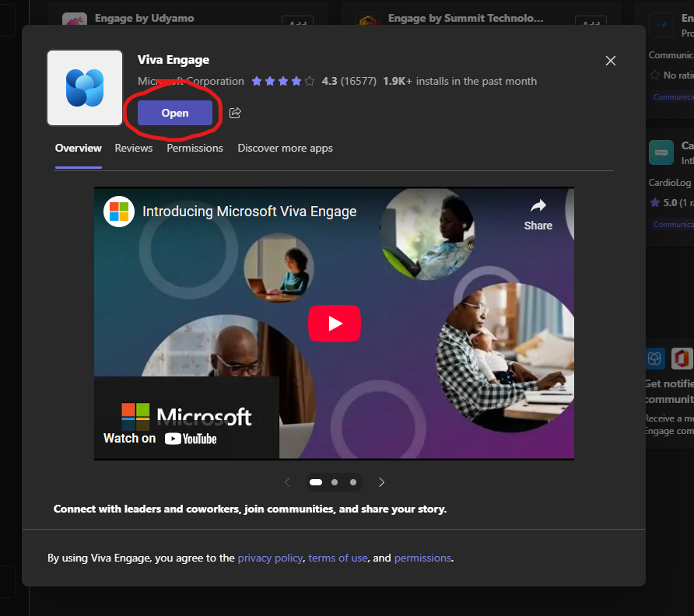Select the first carousel indicator dot
694x616 pixels.
(x=316, y=482)
